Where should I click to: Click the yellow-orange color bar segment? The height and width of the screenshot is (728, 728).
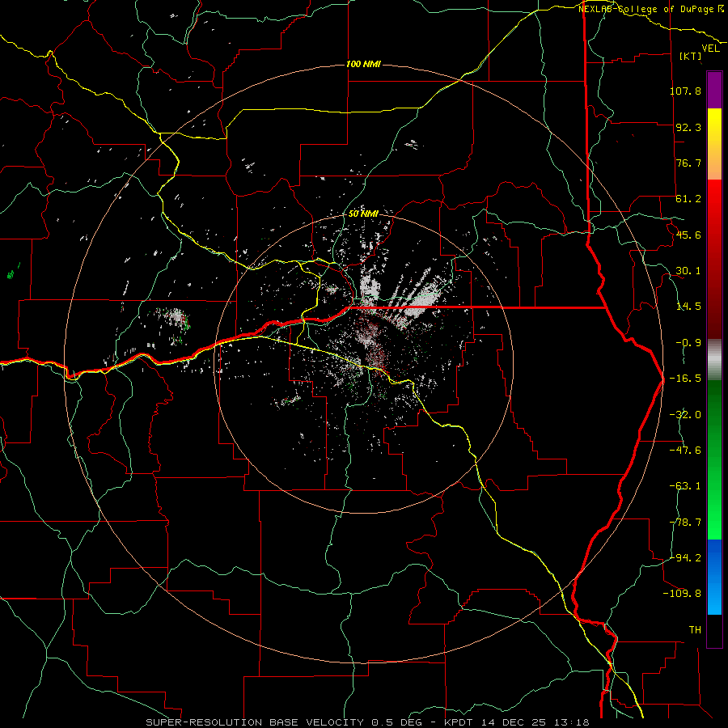pos(714,144)
